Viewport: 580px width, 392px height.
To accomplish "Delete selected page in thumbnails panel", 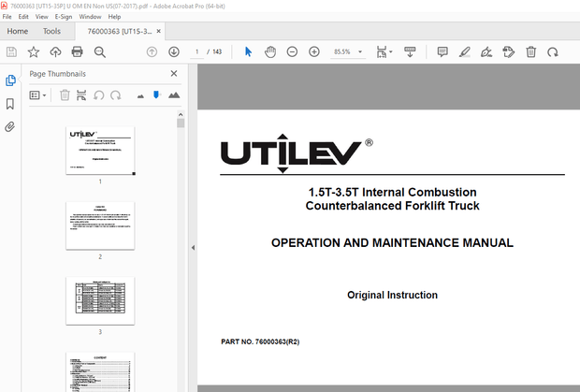I will 65,95.
